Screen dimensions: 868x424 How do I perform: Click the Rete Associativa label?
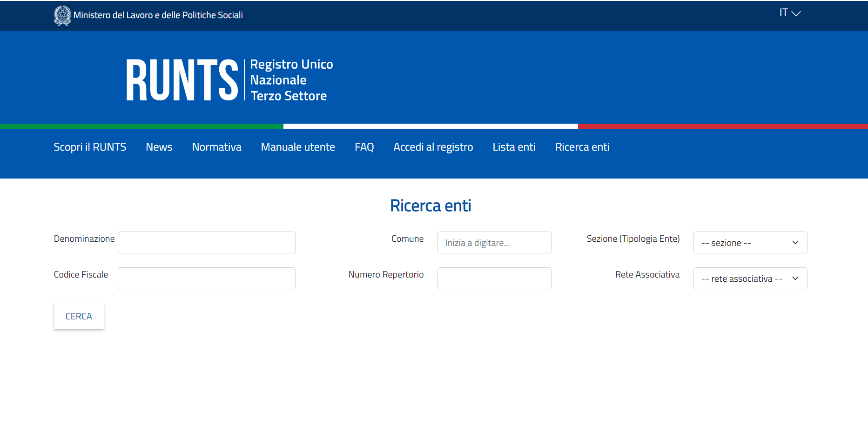point(647,274)
